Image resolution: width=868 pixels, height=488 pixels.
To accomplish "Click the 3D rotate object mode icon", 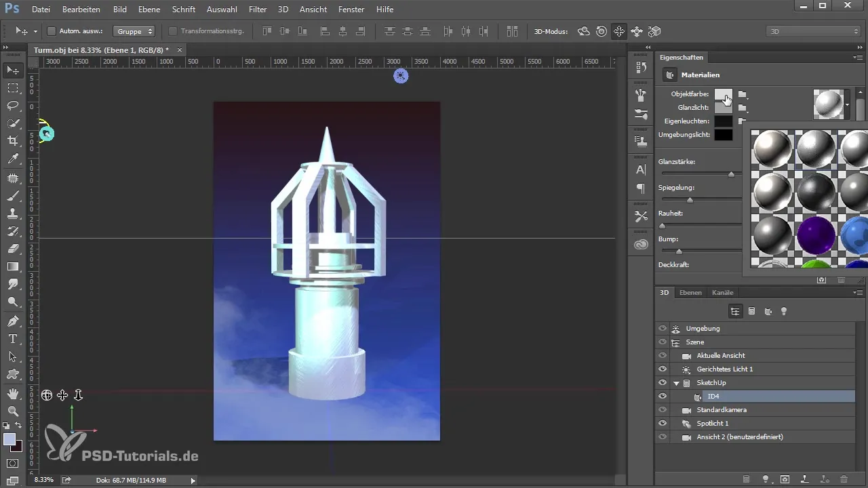I will coord(583,31).
